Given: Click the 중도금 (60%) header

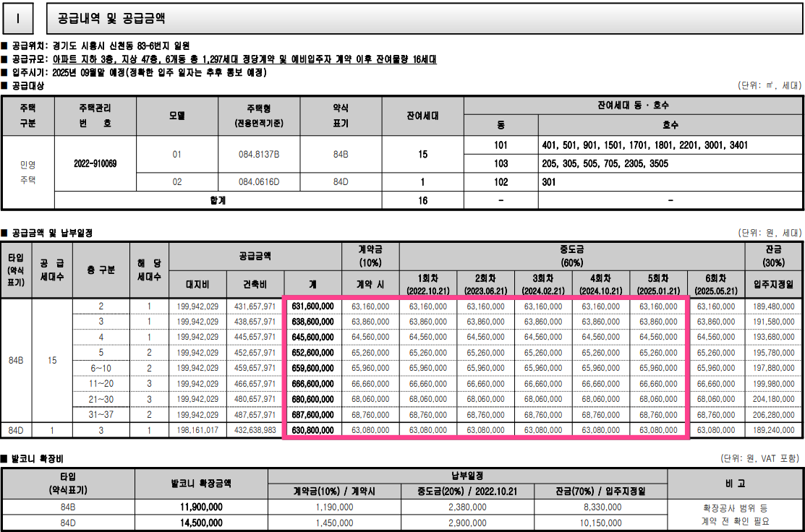Looking at the screenshot, I should 572,256.
